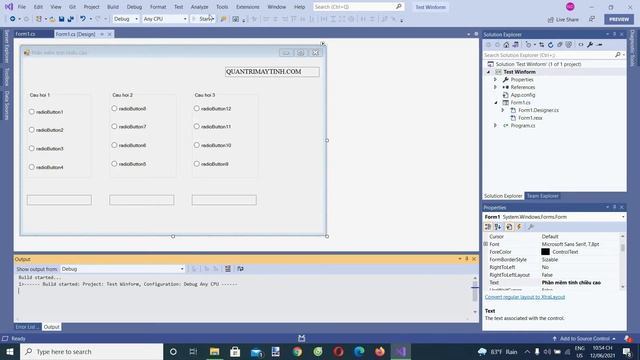Click the Refresh icon in Solution Explorer
This screenshot has width=640, height=360.
[x=550, y=45]
